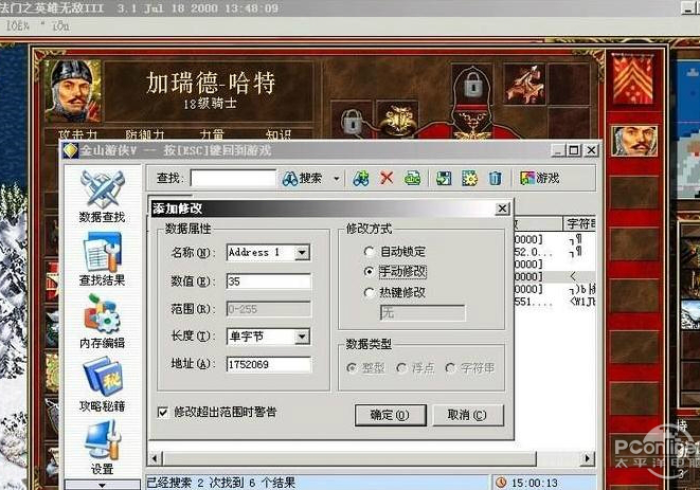Open the 数据查找 data search panel
The width and height of the screenshot is (700, 490).
(102, 197)
